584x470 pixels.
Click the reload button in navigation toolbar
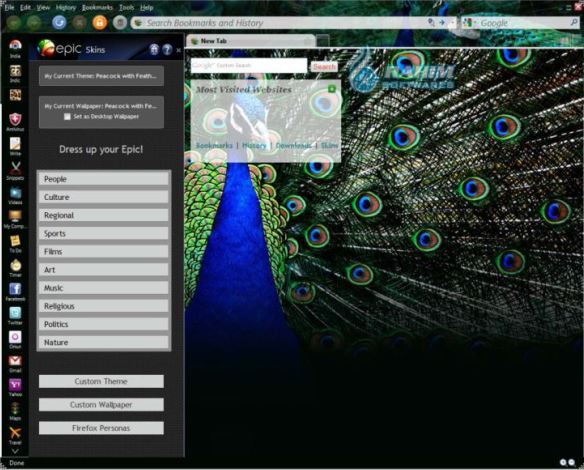[59, 23]
